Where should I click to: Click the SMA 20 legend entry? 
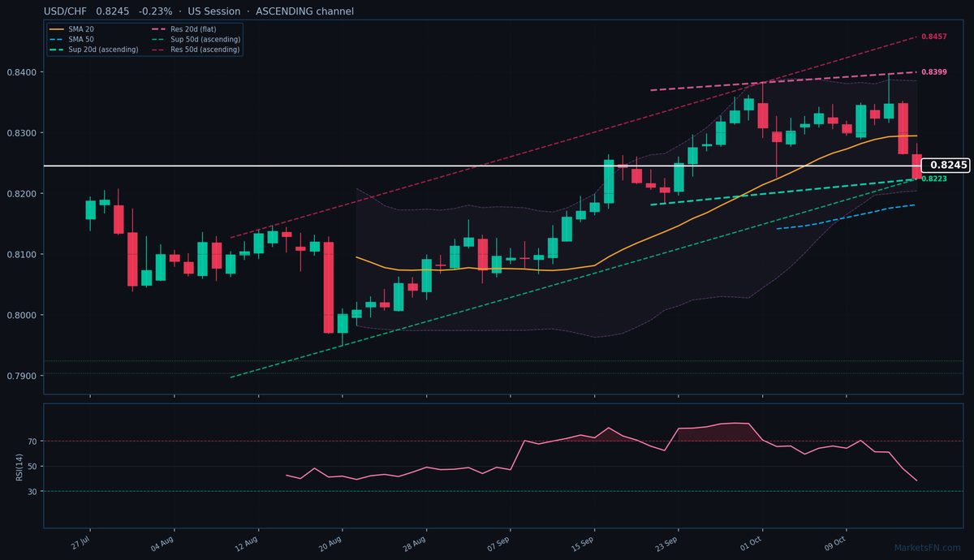tap(71, 29)
